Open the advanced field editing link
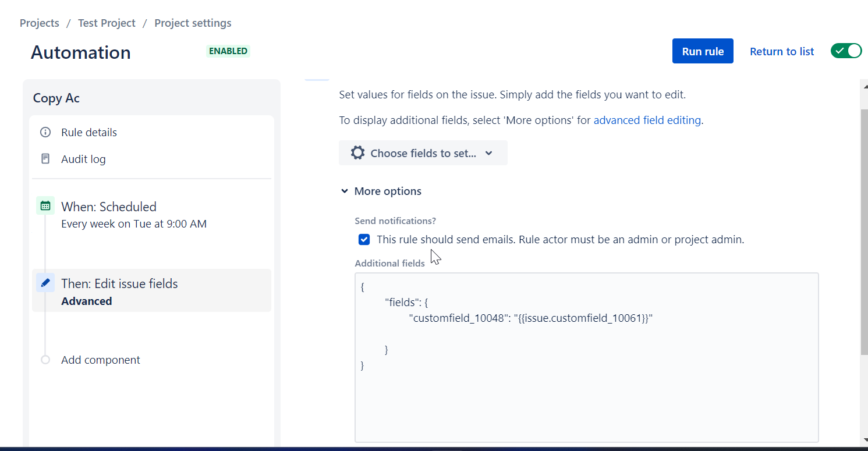The image size is (868, 451). (x=647, y=120)
